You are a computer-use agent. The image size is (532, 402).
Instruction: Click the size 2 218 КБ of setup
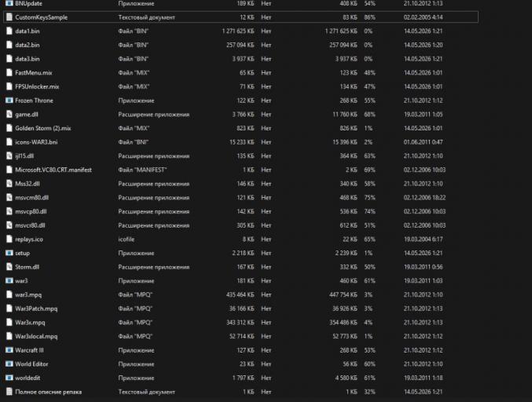tap(244, 253)
